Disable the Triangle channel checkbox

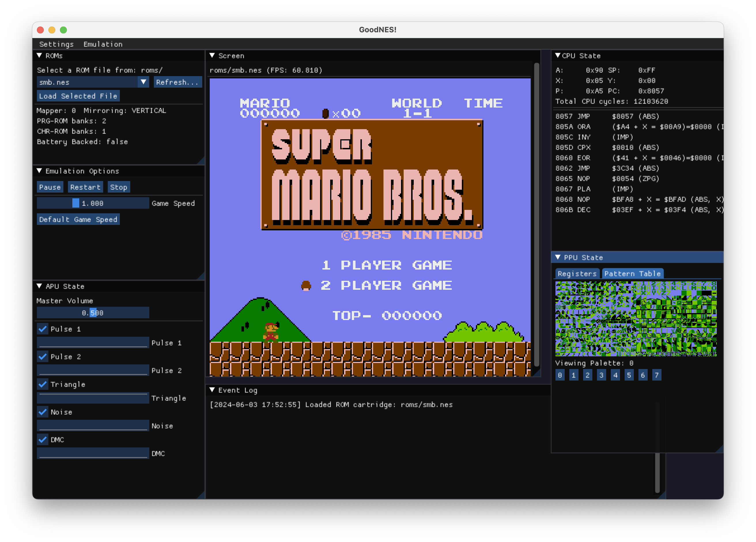point(43,384)
